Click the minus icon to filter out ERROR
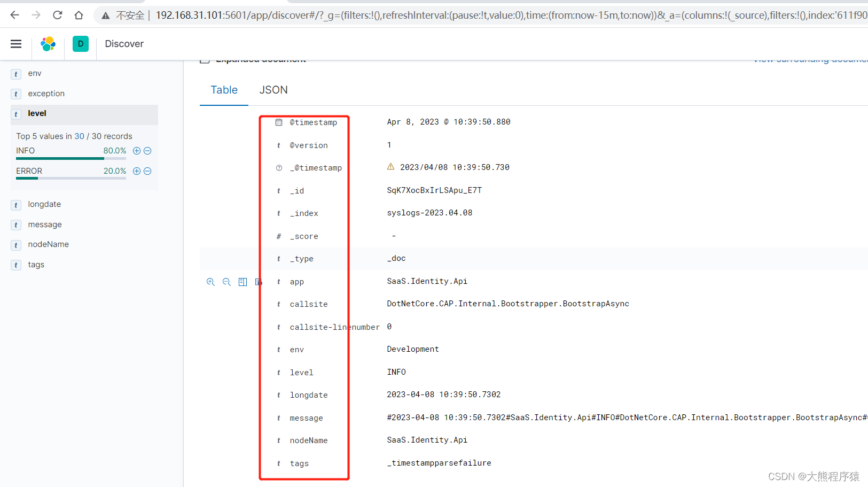868x487 pixels. pyautogui.click(x=147, y=171)
